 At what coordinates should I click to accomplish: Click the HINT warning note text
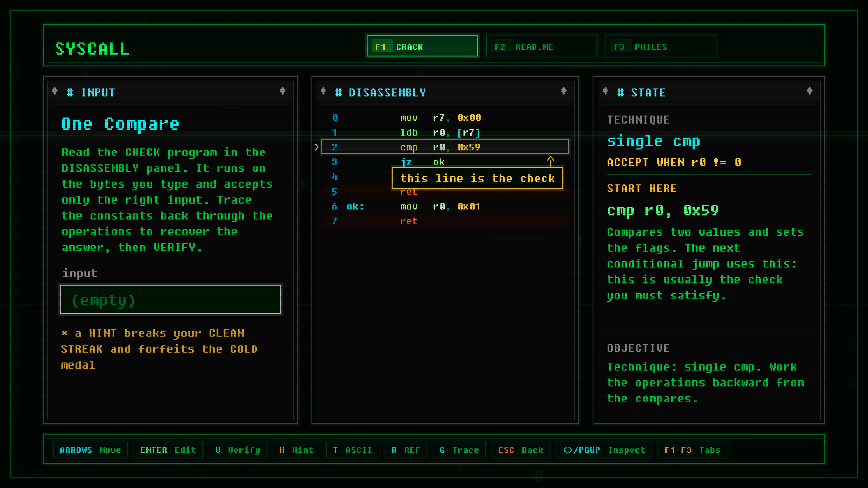point(159,349)
